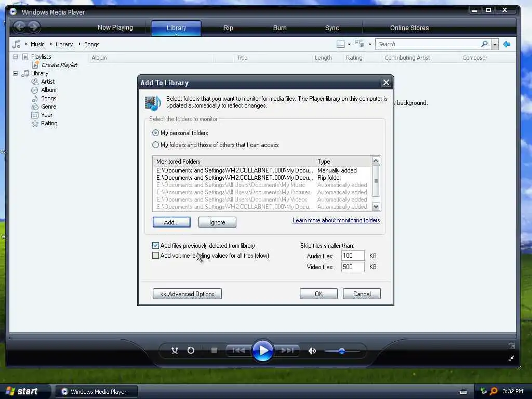Click the search magnifier icon
Viewport: 532px width, 399px height.
[485, 44]
